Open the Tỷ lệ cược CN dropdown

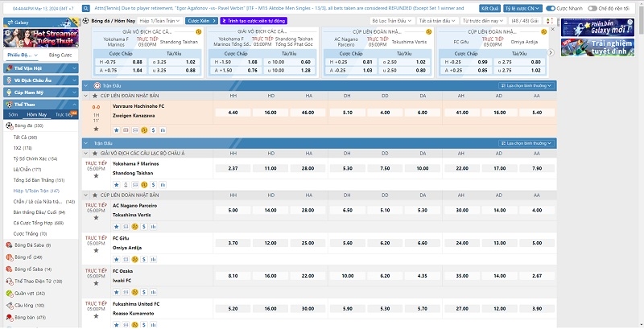click(x=522, y=7)
